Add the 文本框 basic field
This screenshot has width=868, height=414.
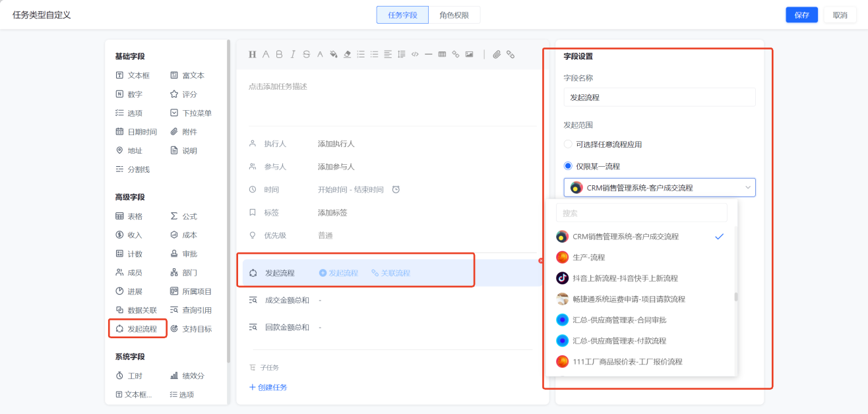(133, 75)
